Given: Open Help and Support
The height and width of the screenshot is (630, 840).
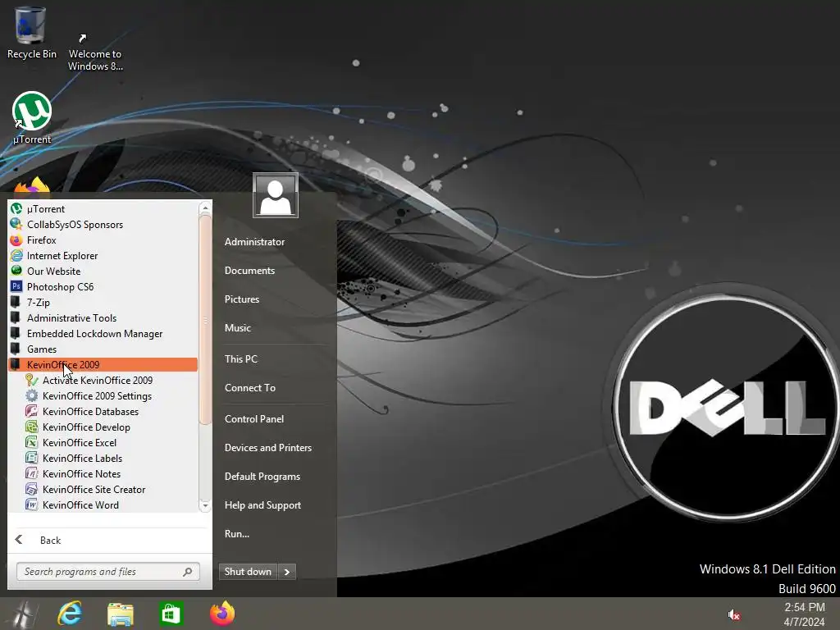Looking at the screenshot, I should (262, 505).
